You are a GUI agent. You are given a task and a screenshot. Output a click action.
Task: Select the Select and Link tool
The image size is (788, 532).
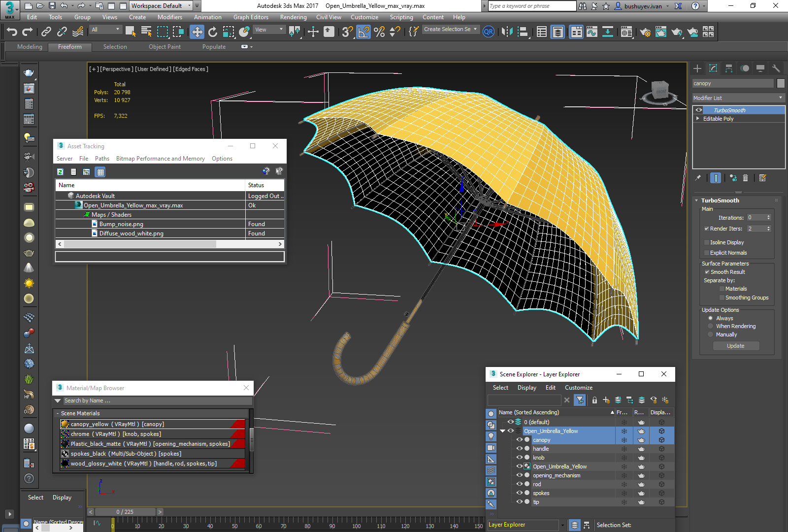click(46, 32)
